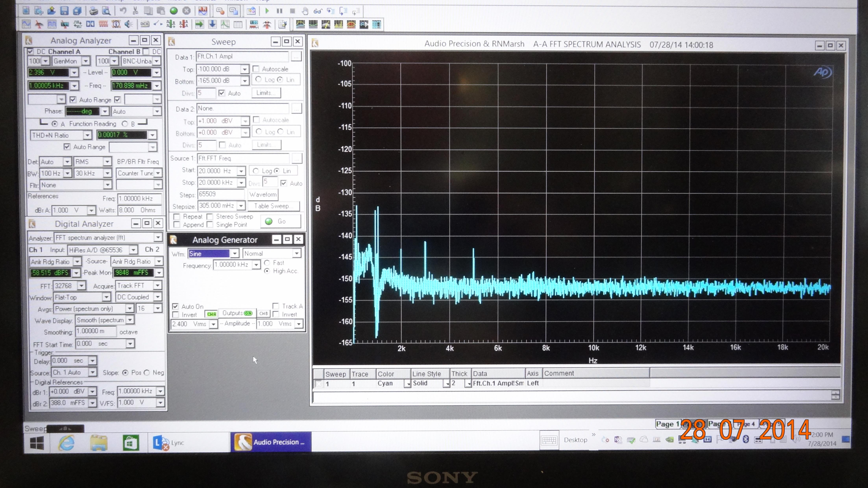The width and height of the screenshot is (868, 488).
Task: Click the Pause toolbar icon
Action: point(279,11)
